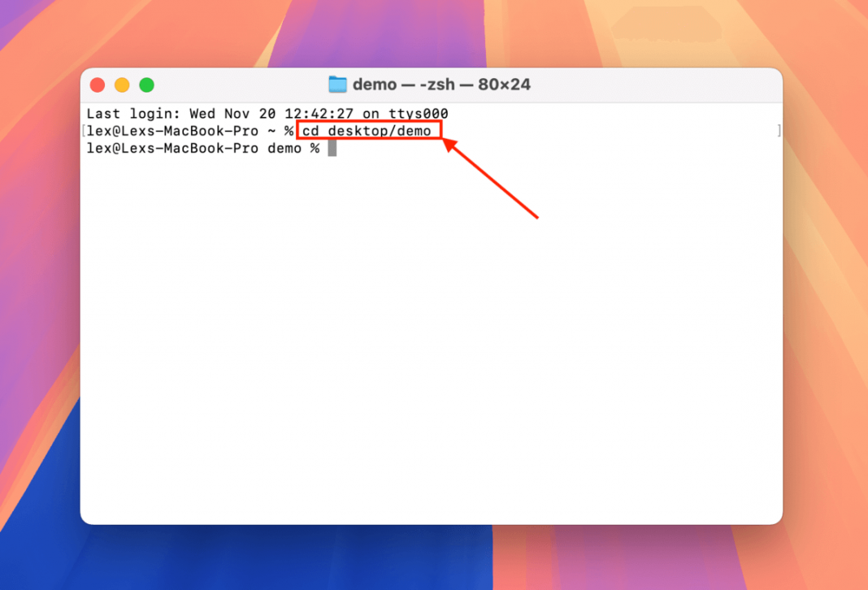The height and width of the screenshot is (590, 868).
Task: Click the right bracket at the line's end
Action: pos(779,130)
